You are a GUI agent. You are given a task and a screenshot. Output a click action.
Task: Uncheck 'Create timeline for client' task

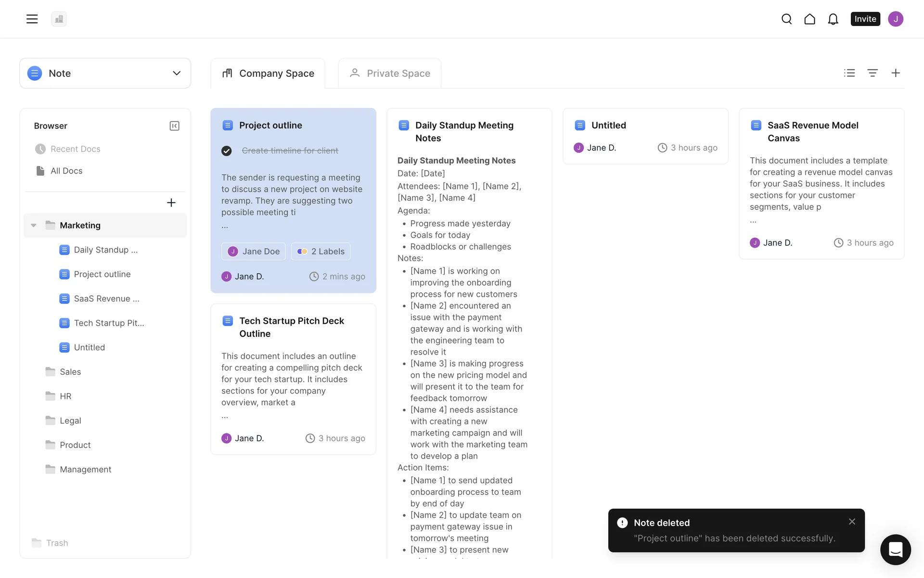click(227, 151)
